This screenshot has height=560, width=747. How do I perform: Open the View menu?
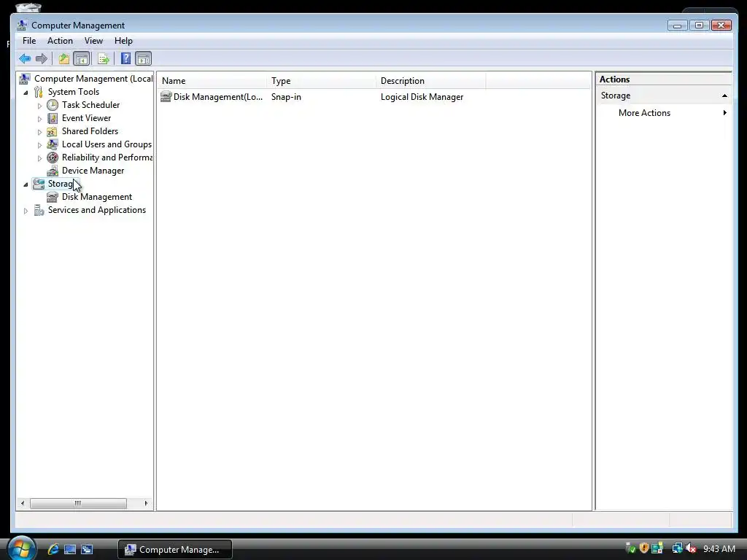coord(93,41)
